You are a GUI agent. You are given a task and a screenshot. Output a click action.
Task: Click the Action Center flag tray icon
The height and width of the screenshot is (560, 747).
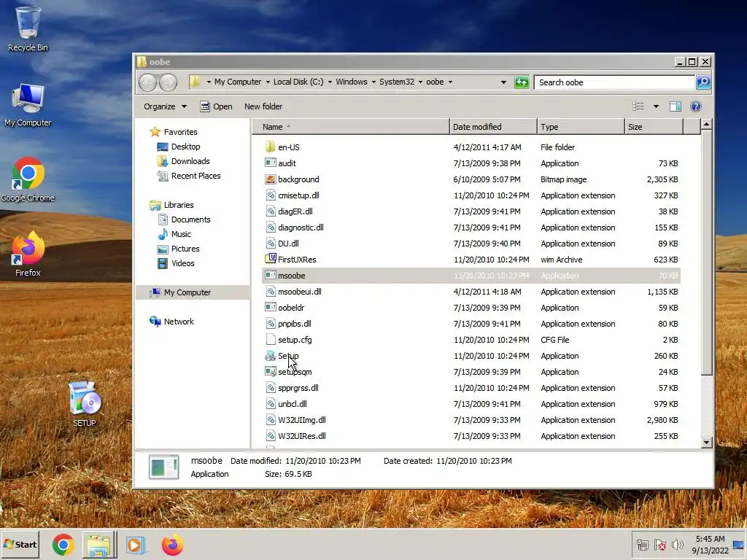659,544
